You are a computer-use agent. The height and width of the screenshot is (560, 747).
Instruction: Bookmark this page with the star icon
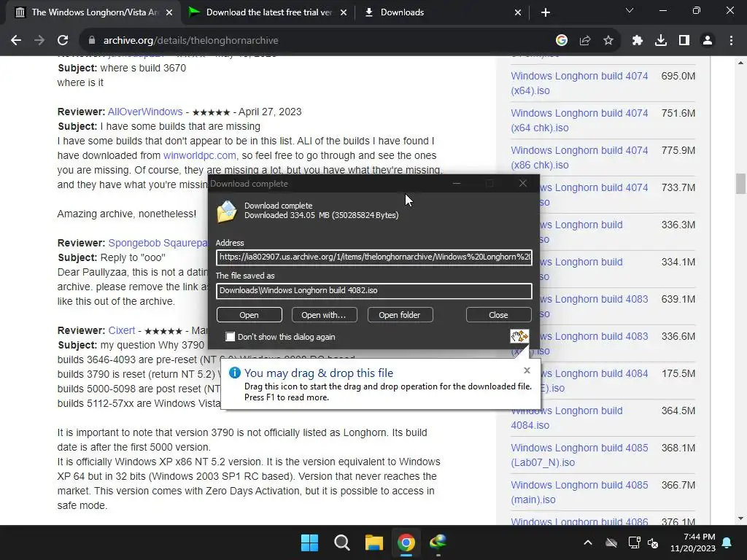608,41
